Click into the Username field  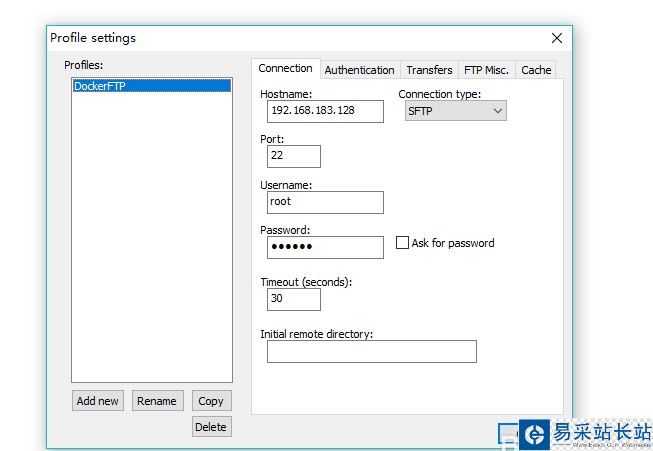click(x=325, y=202)
